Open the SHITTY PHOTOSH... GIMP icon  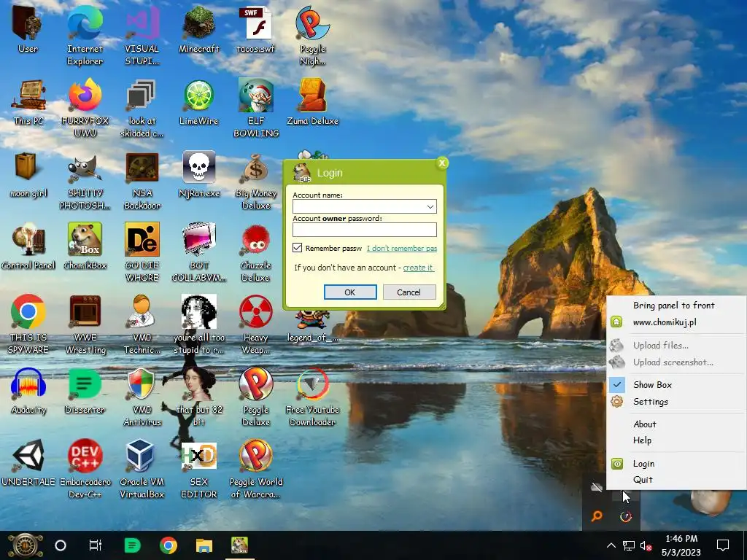tap(85, 168)
